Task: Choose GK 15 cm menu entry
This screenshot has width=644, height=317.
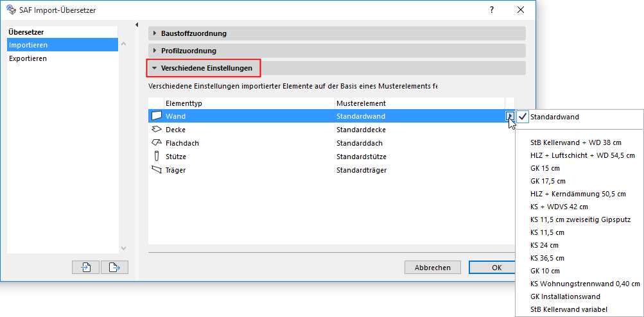Action: 545,168
